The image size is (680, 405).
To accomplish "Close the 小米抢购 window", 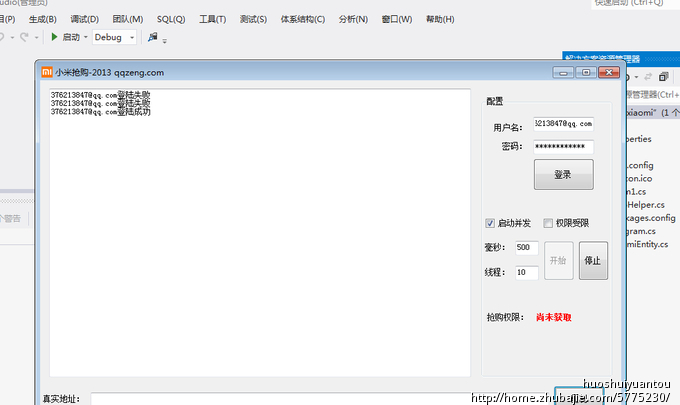I will (609, 72).
